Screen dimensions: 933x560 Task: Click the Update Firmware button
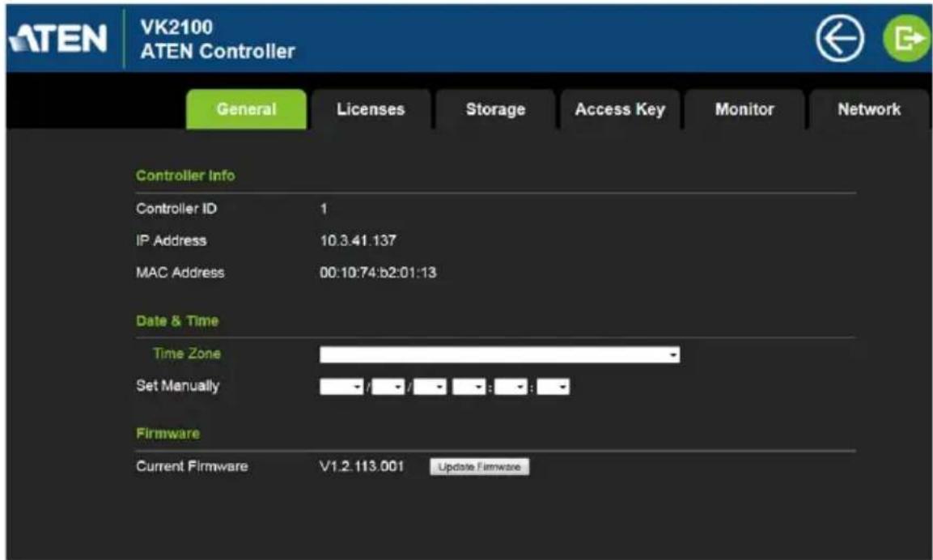pos(480,467)
